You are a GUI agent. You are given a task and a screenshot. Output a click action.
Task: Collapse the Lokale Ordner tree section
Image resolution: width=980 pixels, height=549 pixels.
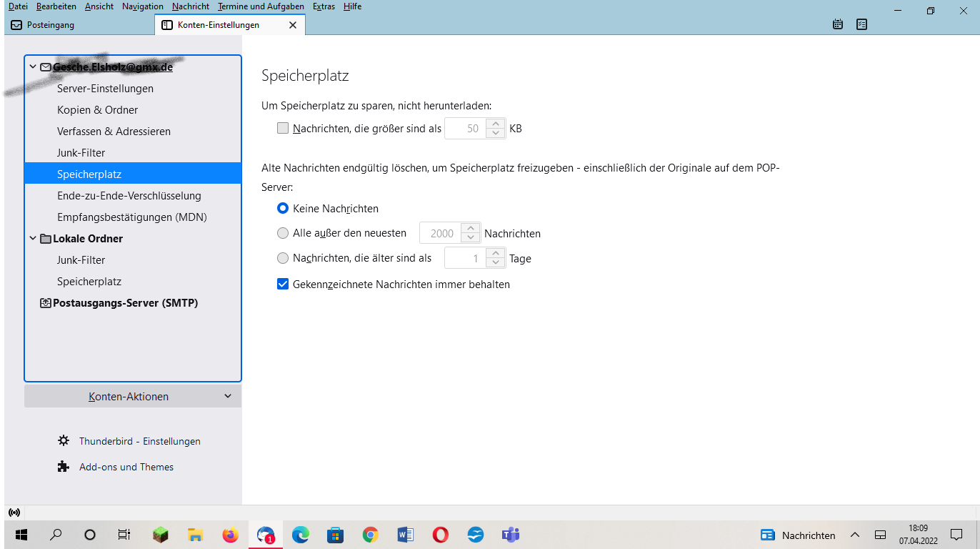coord(33,239)
